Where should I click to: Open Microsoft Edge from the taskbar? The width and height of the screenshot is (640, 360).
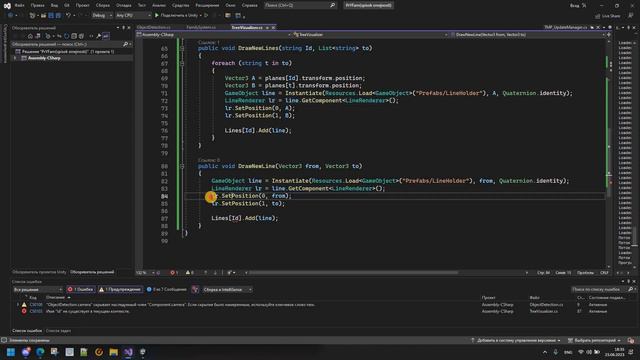click(40, 352)
